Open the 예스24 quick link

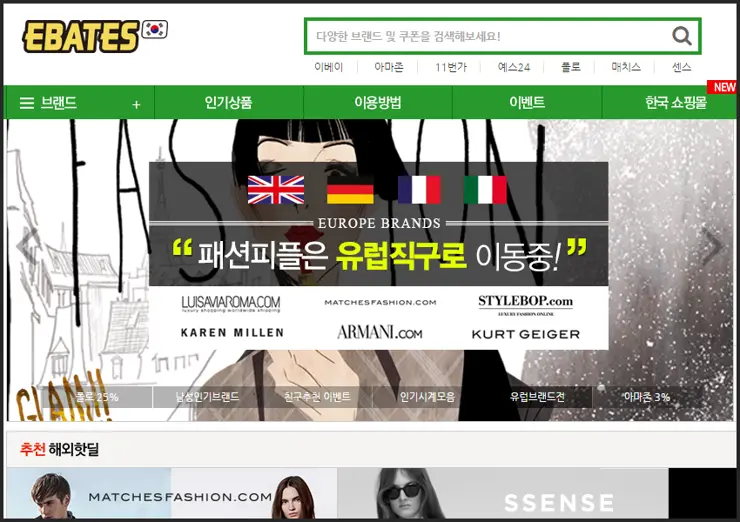pos(513,67)
